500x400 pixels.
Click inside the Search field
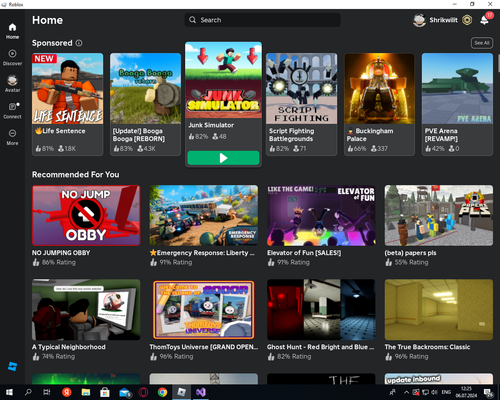262,20
